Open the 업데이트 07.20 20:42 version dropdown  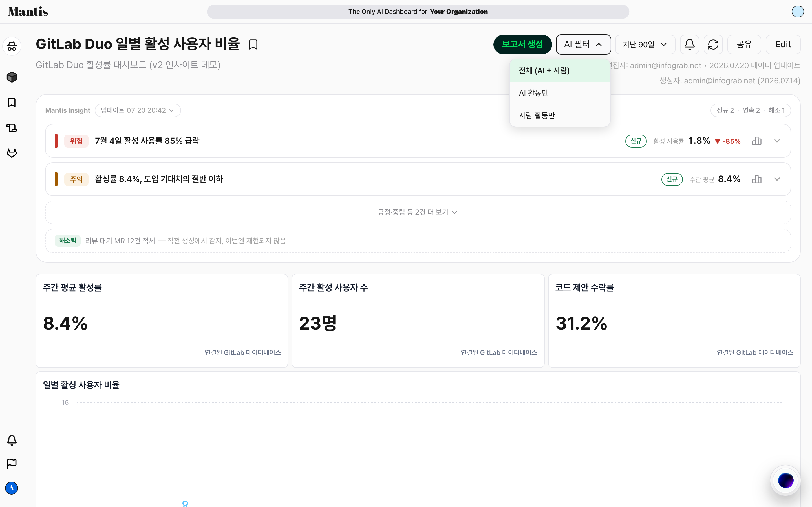(x=138, y=110)
